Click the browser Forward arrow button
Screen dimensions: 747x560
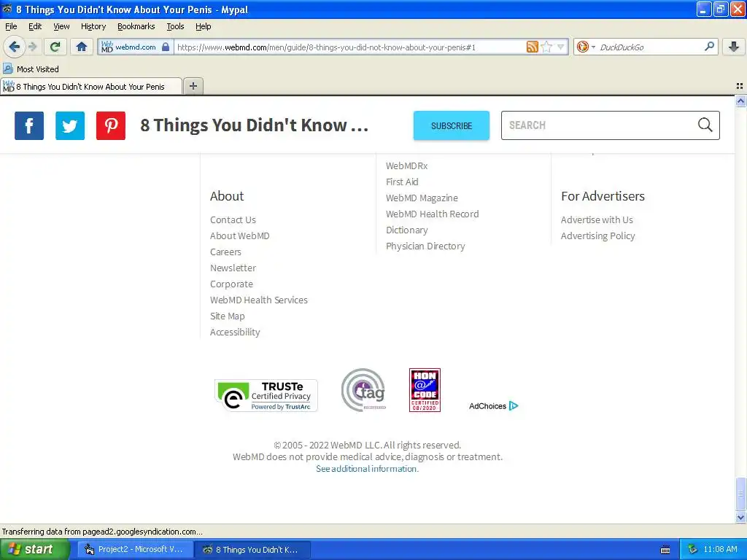(32, 47)
